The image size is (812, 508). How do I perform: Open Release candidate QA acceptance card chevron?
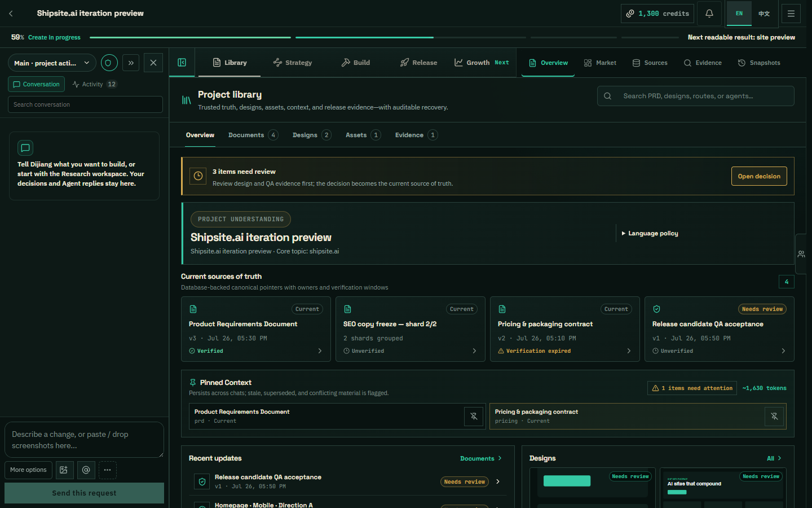[x=783, y=351]
